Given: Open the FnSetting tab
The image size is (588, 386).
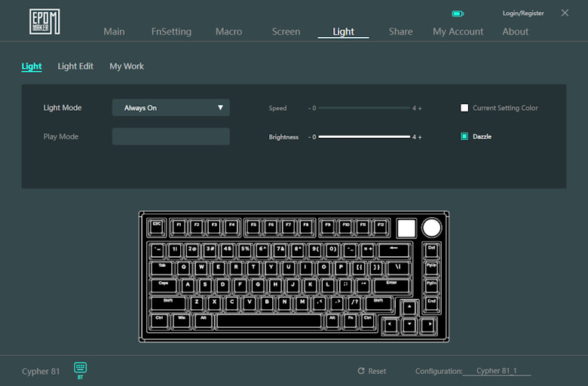Looking at the screenshot, I should tap(171, 32).
